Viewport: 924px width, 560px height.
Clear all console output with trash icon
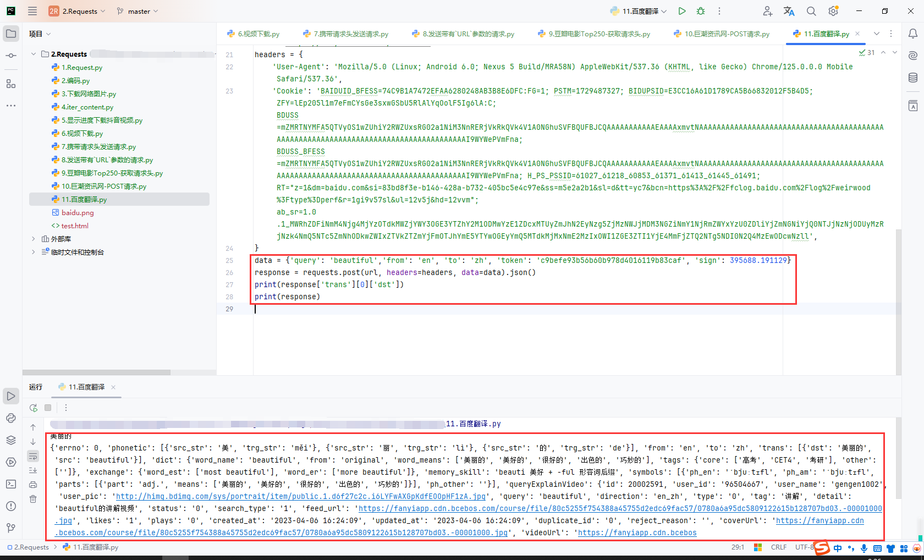coord(33,499)
